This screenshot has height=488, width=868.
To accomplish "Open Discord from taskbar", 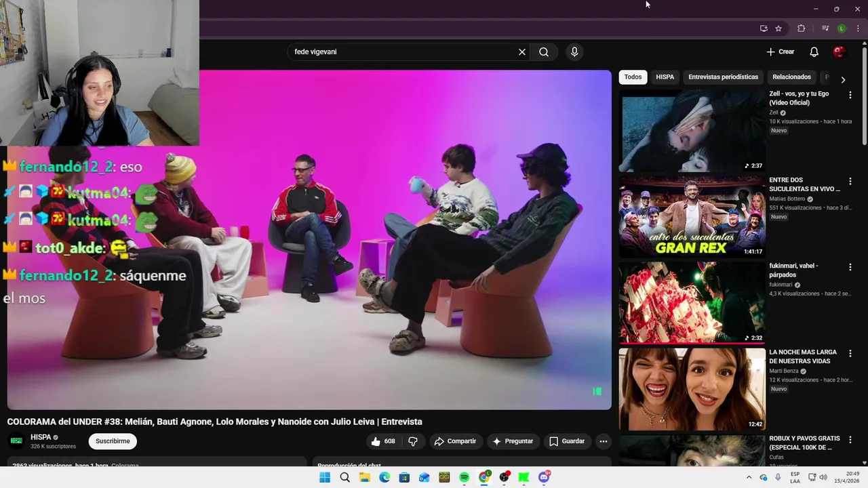I will click(x=544, y=477).
